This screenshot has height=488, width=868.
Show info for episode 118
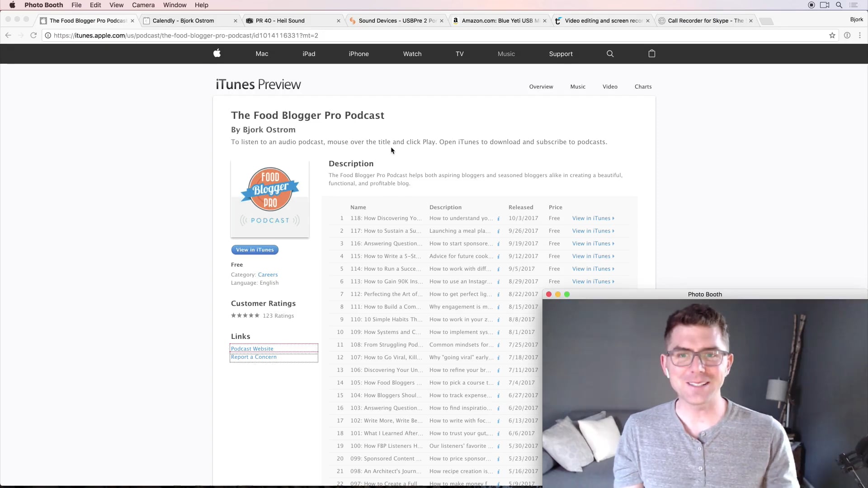coord(498,218)
